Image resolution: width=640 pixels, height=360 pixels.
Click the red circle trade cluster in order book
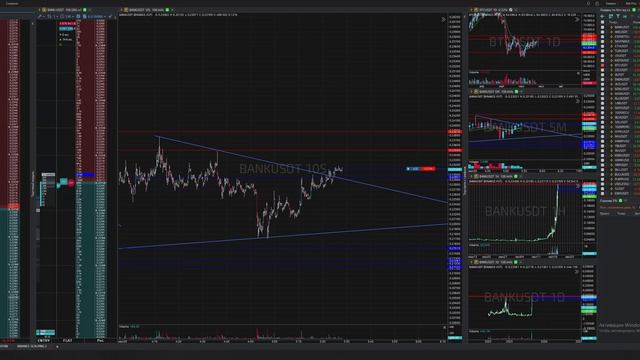pyautogui.click(x=71, y=183)
